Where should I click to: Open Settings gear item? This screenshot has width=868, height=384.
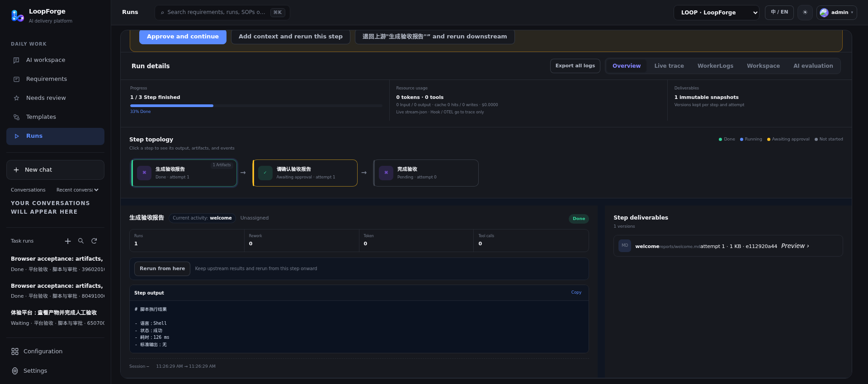point(55,371)
